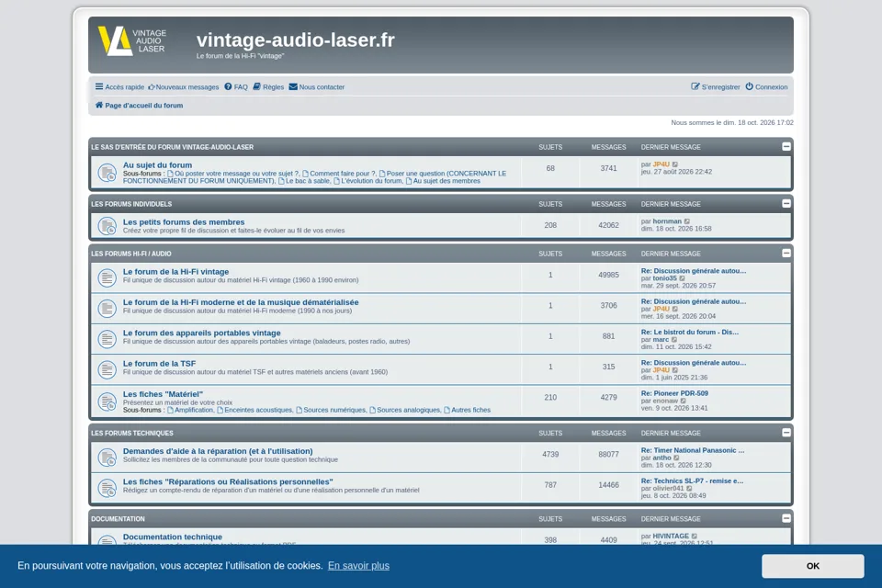Open Le forum de la Hi-Fi vintage
This screenshot has width=882, height=588.
(176, 272)
